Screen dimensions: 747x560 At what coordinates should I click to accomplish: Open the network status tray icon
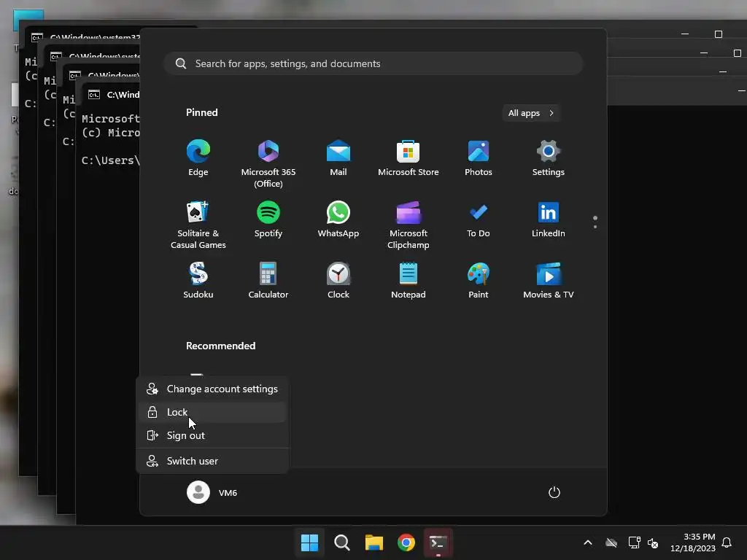pyautogui.click(x=634, y=542)
